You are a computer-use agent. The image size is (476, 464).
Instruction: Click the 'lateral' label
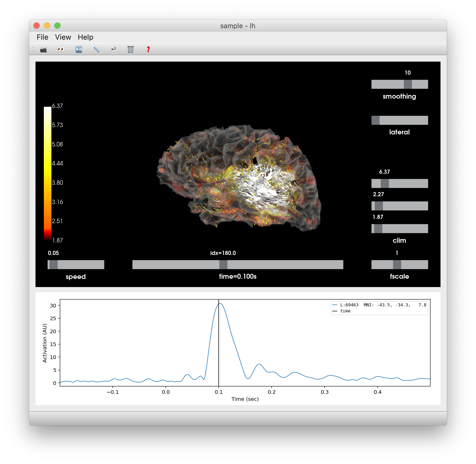(399, 132)
